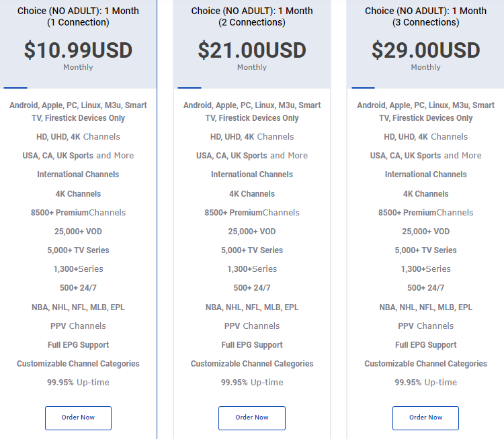The image size is (504, 439).
Task: Click 'Full EPG Support' in the $10.99 plan
Action: [78, 345]
